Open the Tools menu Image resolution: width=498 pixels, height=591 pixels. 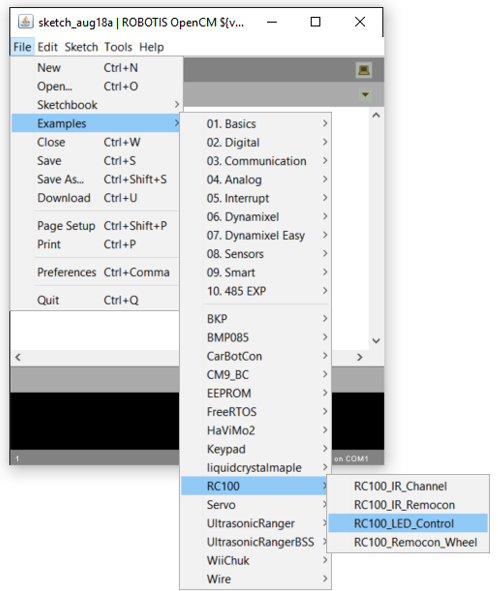[118, 47]
